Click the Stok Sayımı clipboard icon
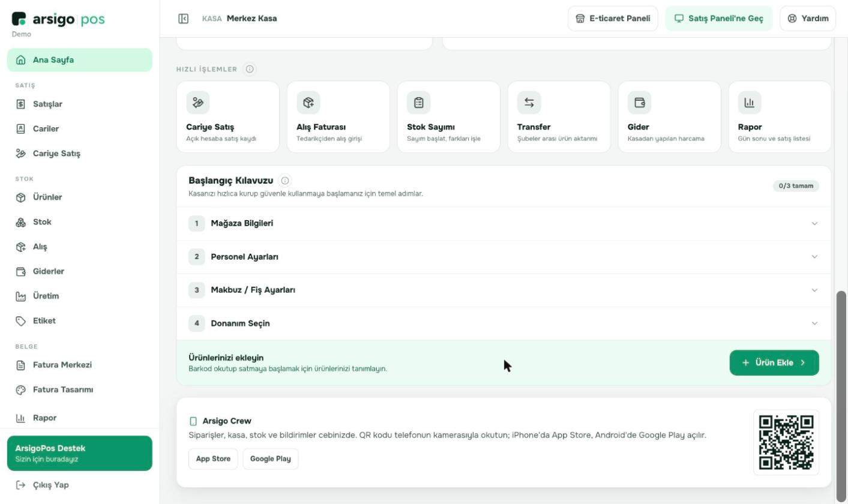848x504 pixels. pos(419,103)
